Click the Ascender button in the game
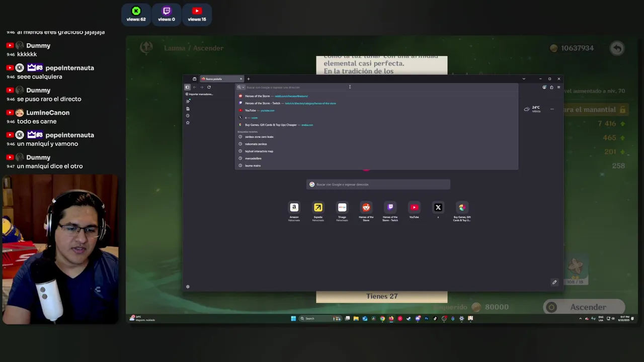 584,307
